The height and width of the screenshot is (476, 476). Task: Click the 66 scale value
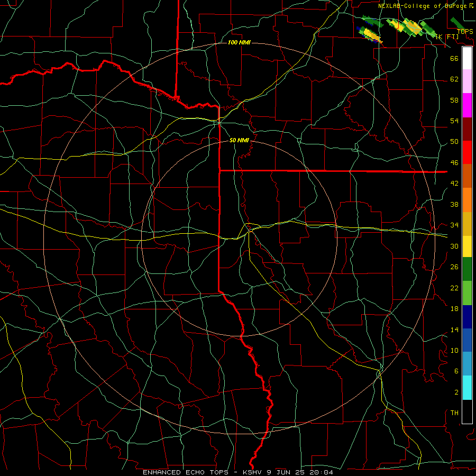tap(454, 58)
